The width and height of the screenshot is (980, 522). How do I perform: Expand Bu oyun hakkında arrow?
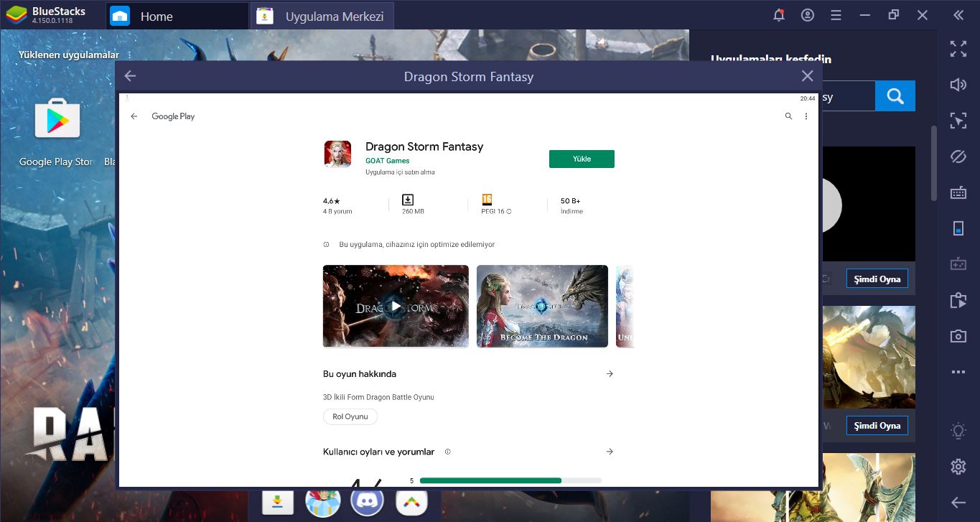click(x=610, y=374)
